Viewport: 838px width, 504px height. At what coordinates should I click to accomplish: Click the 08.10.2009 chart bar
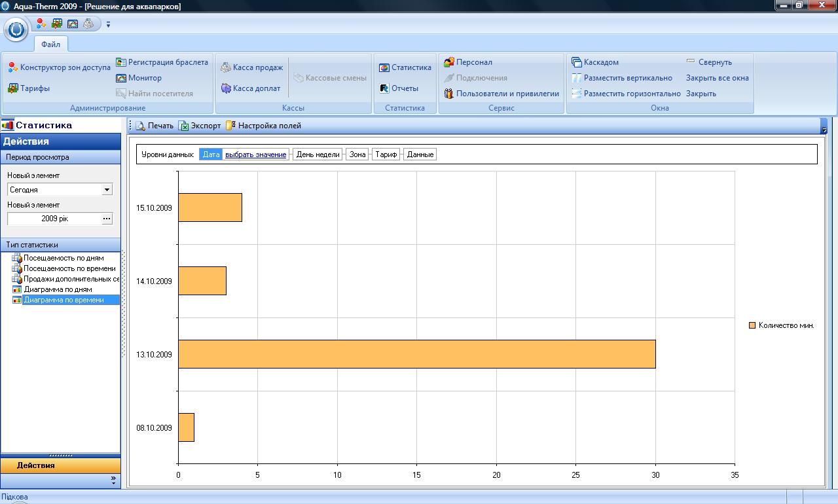pos(186,427)
